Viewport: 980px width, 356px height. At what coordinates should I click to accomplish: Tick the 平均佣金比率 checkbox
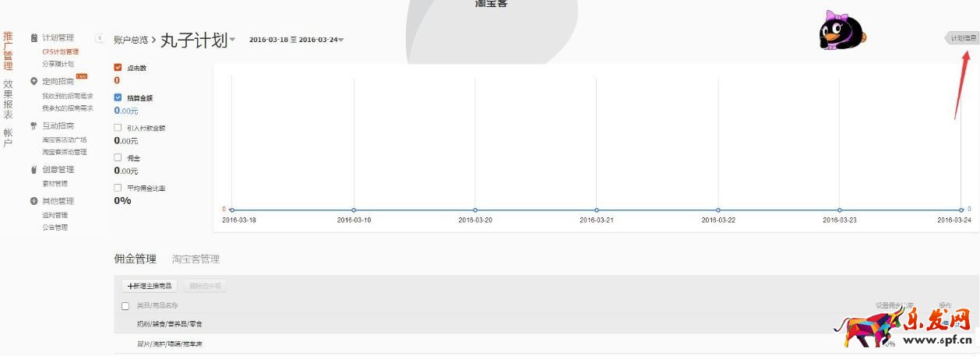click(x=118, y=188)
